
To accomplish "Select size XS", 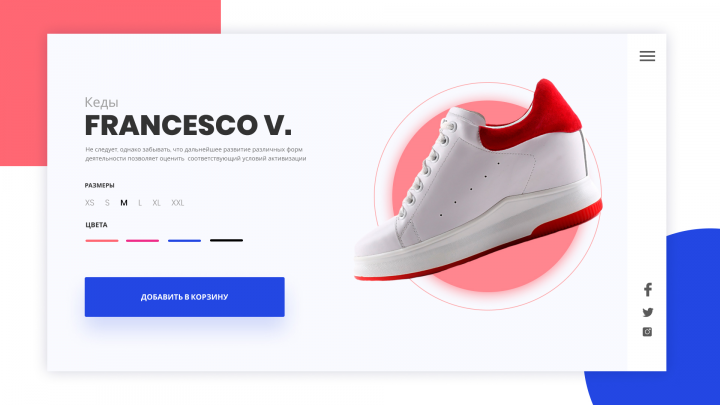I will (90, 203).
